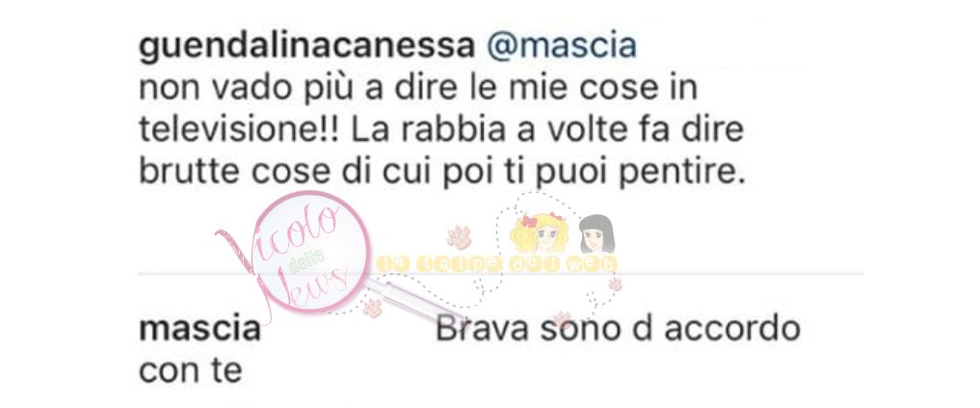The image size is (980, 408).
Task: Click the comment line starting 'televisione!! La rabbia'
Action: [x=441, y=129]
